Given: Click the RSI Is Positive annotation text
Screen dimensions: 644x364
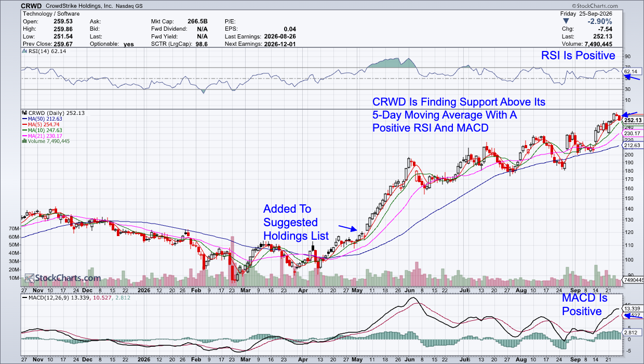Looking at the screenshot, I should coord(578,56).
